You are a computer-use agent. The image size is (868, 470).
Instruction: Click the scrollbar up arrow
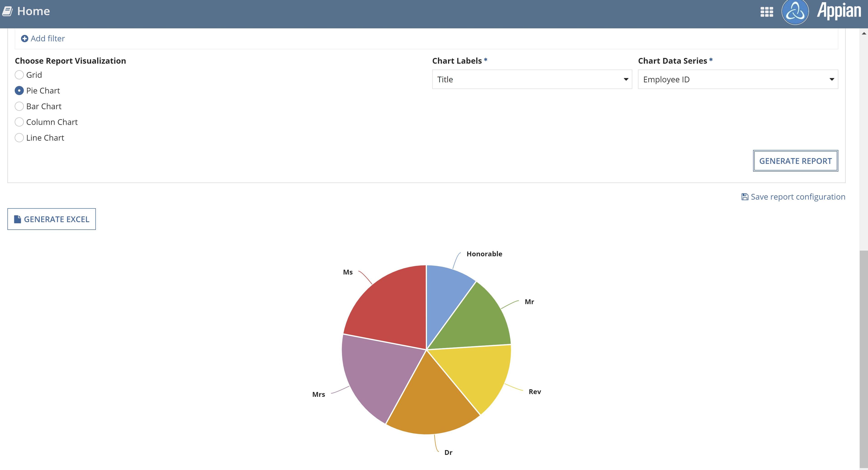pyautogui.click(x=864, y=33)
